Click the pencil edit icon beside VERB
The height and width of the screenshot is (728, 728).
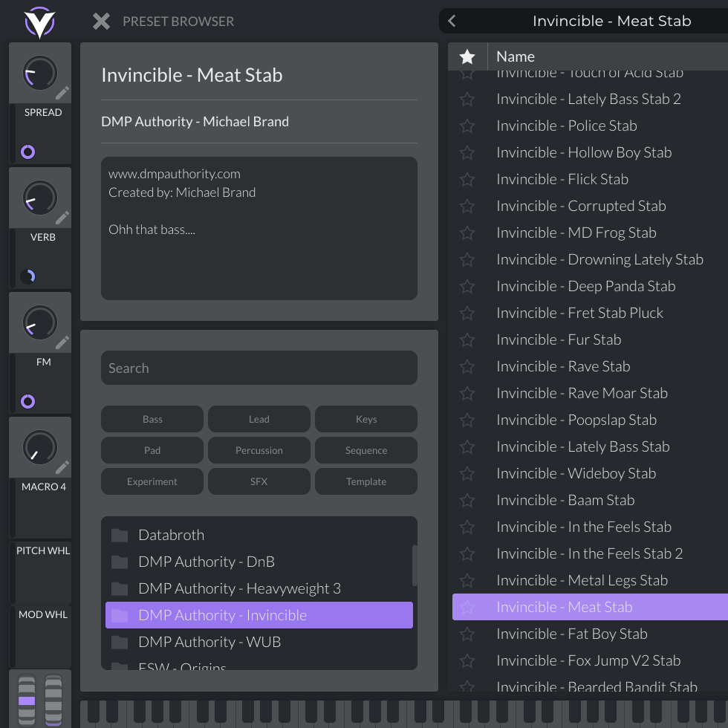62,218
